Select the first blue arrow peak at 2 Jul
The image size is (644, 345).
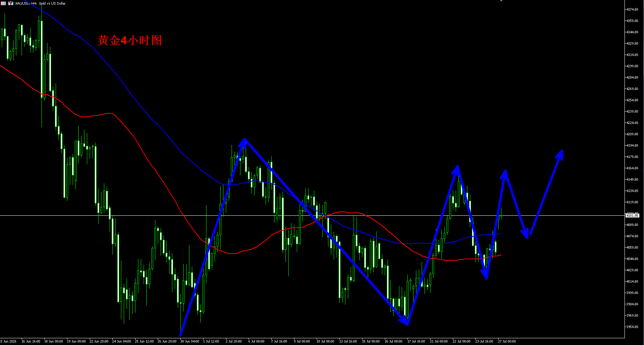click(244, 140)
